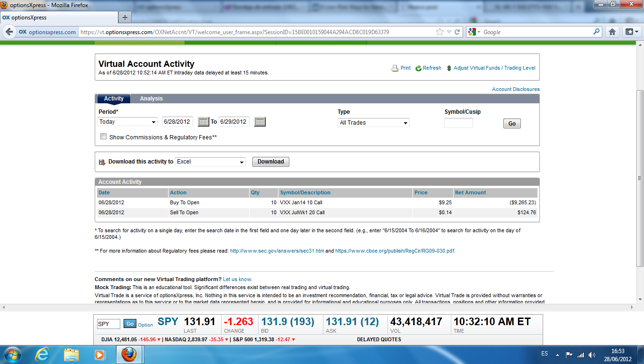Click VXX JulWk1 20 Call row text

(302, 212)
